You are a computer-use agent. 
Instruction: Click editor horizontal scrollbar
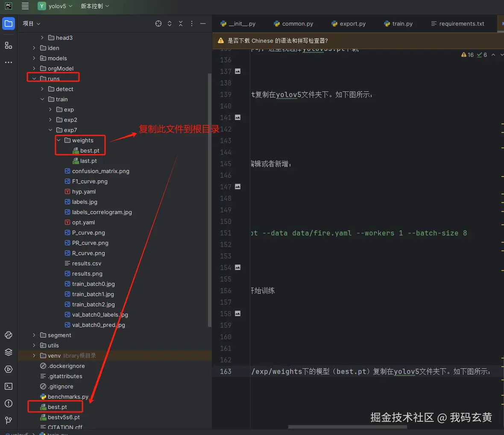click(348, 427)
